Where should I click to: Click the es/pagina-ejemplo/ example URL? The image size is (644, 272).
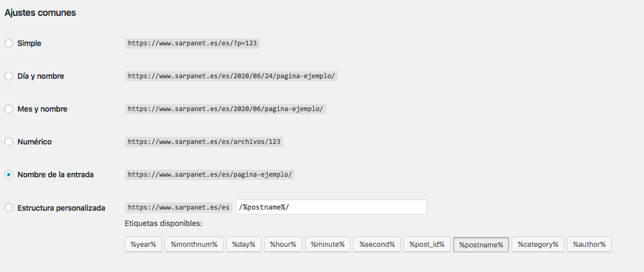click(210, 175)
